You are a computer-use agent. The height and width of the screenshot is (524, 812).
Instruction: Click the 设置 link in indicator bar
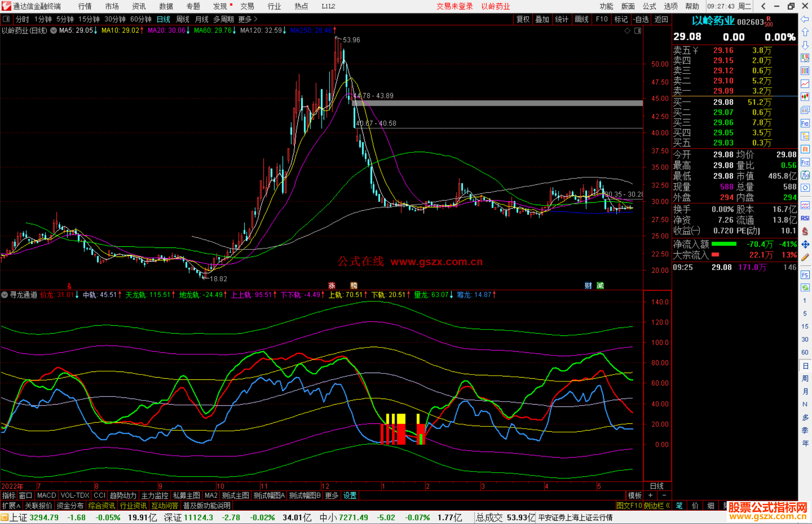point(350,495)
